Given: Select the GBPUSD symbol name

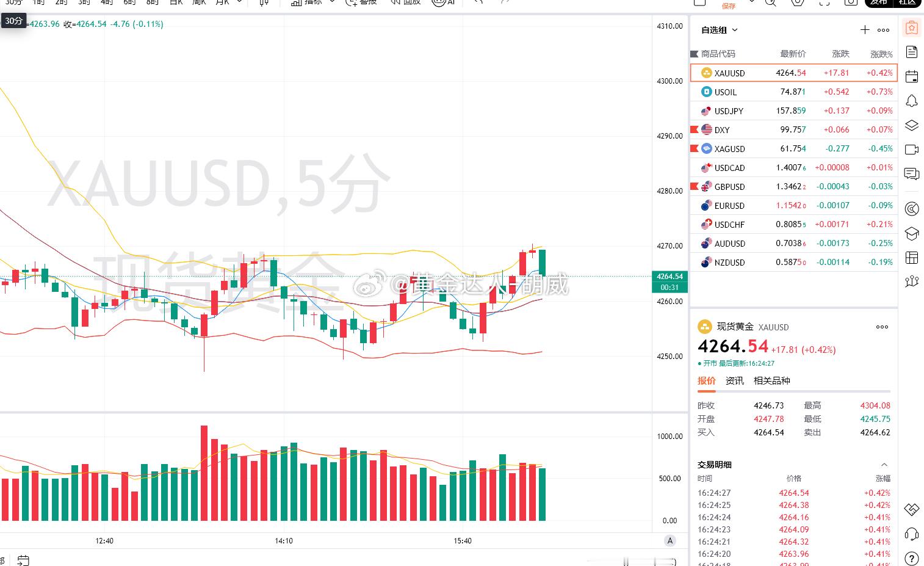Looking at the screenshot, I should [730, 187].
